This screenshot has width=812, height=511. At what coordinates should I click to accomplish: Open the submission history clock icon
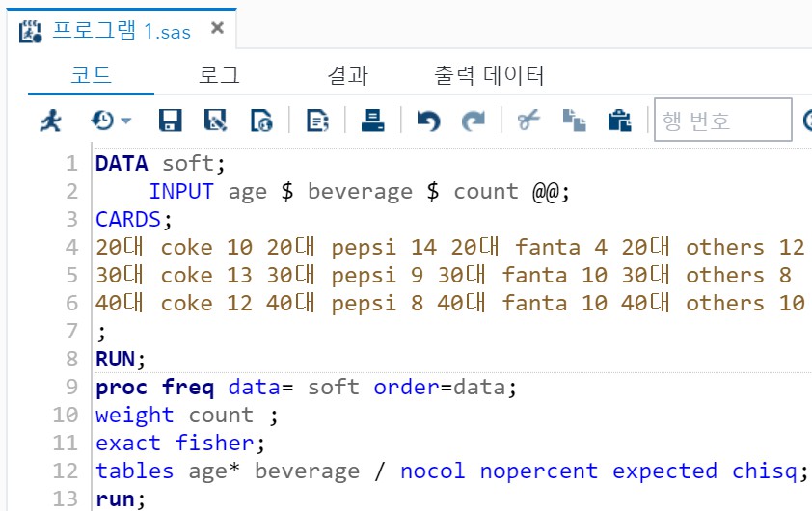click(102, 121)
